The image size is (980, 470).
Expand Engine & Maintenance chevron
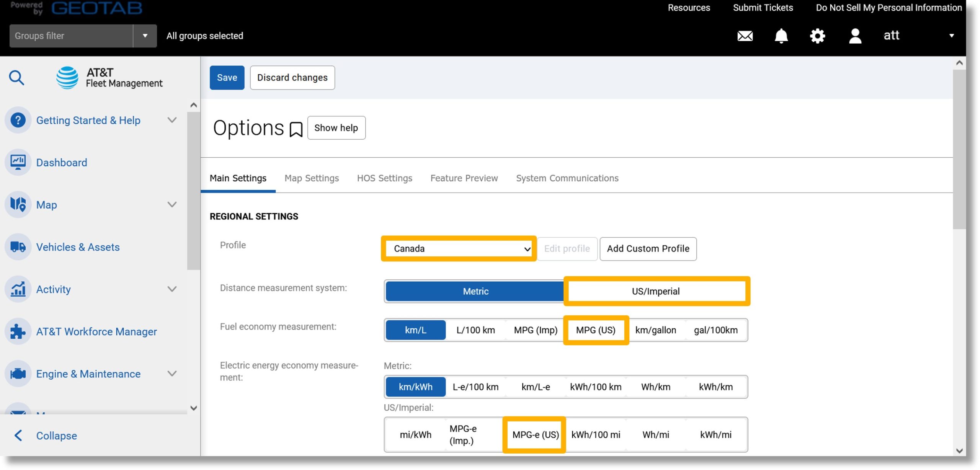172,374
